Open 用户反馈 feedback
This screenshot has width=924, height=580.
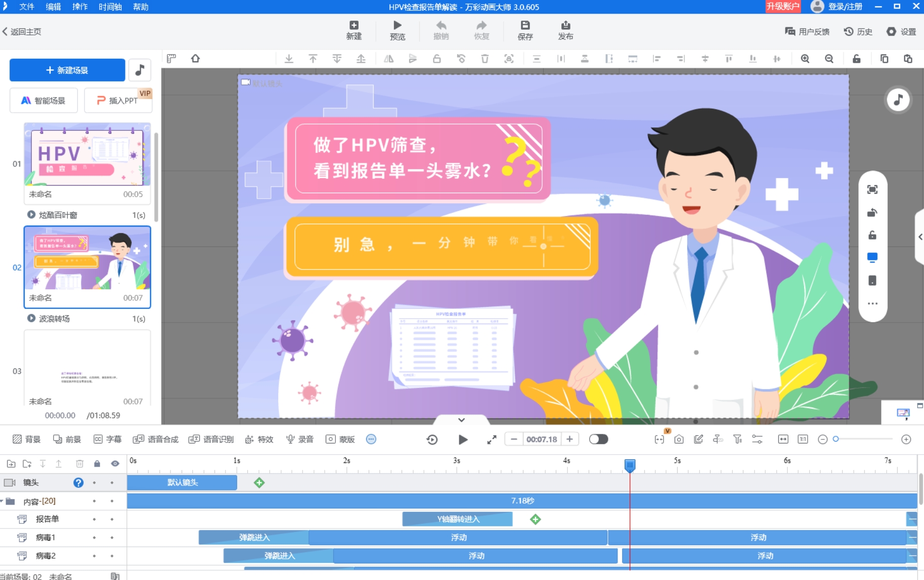pyautogui.click(x=807, y=31)
